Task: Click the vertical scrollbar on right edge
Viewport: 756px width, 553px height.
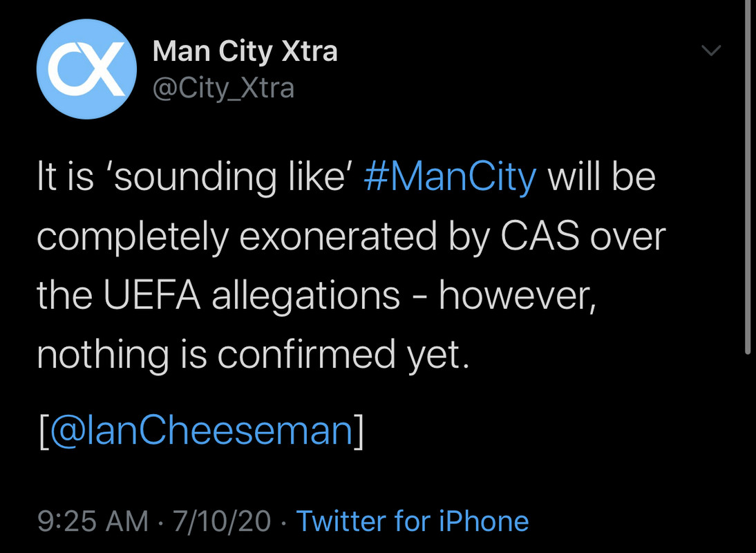Action: pos(748,173)
